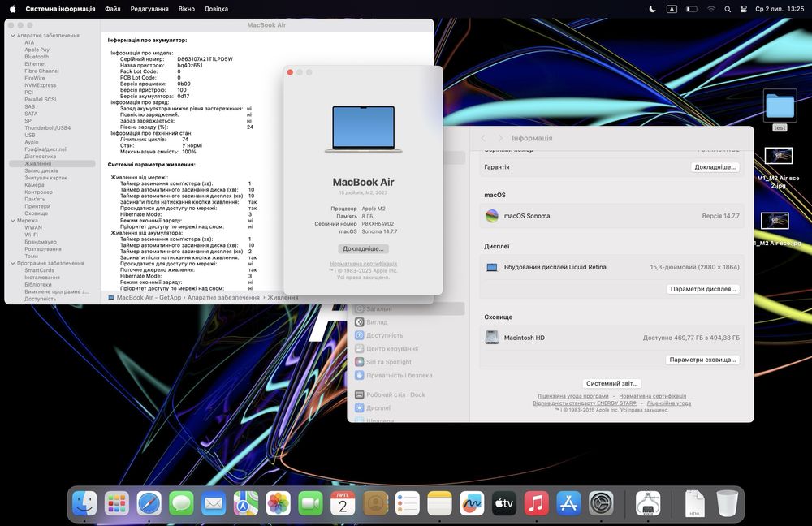Select the test folder on the desktop
This screenshot has width=812, height=526.
pos(780,111)
